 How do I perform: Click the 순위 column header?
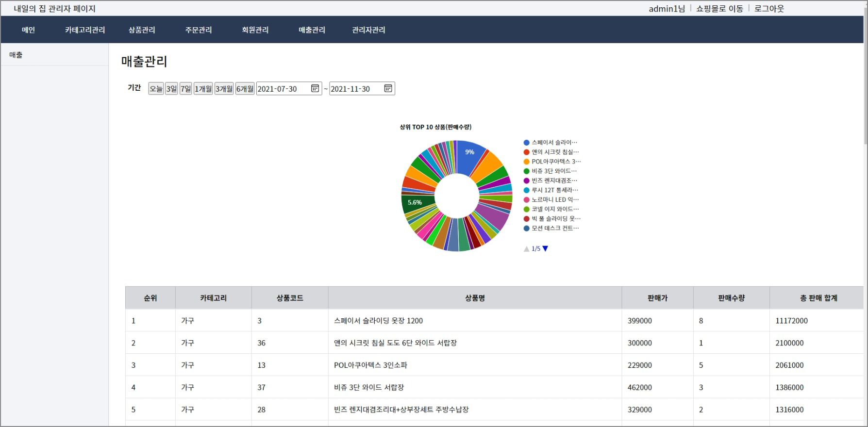pyautogui.click(x=150, y=298)
